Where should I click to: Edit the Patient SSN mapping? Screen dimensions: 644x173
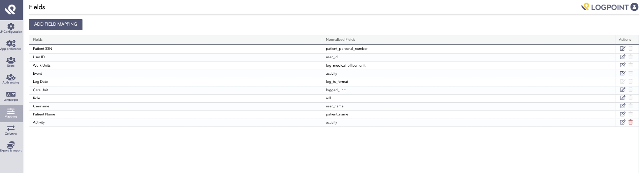tap(622, 49)
